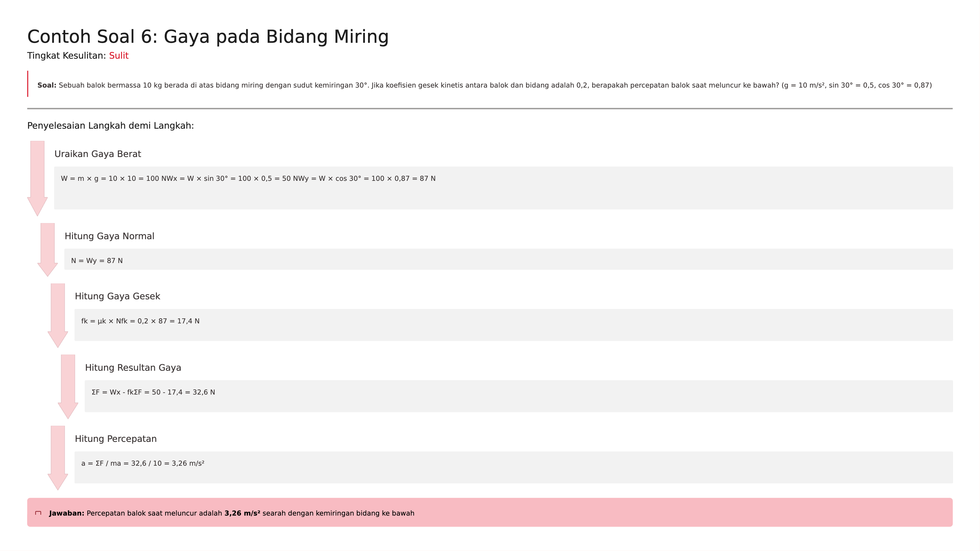
Task: Select the Hitung Resultan Gaya heading
Action: click(x=133, y=368)
